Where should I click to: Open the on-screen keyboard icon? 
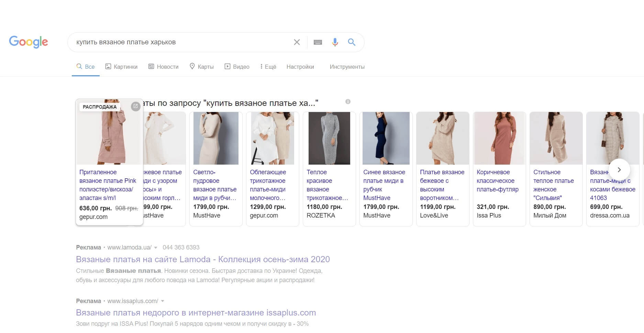tap(318, 42)
